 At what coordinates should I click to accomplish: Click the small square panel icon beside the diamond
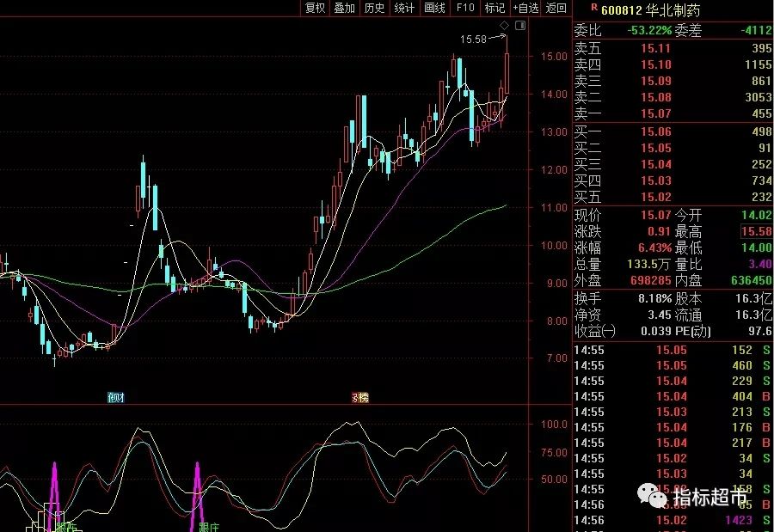(520, 25)
